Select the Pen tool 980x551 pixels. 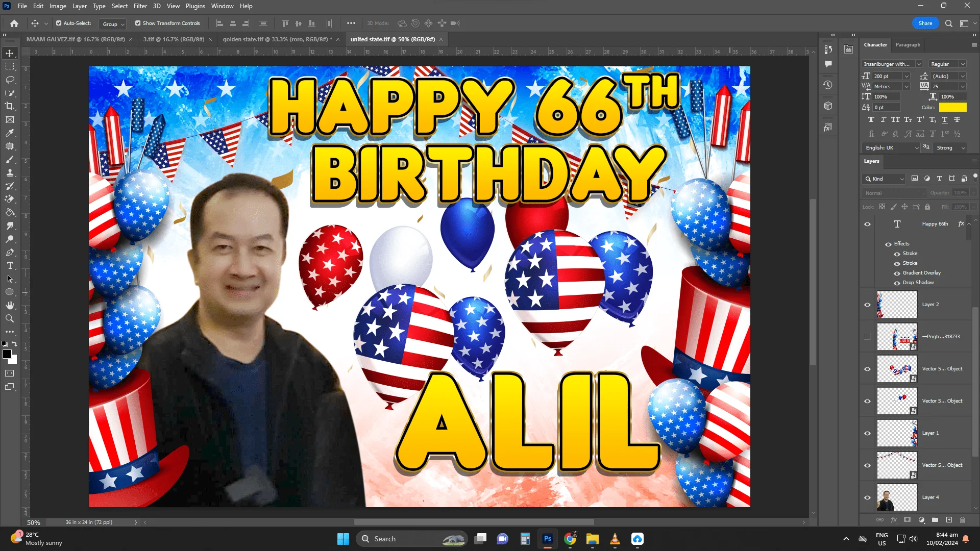[x=10, y=253]
